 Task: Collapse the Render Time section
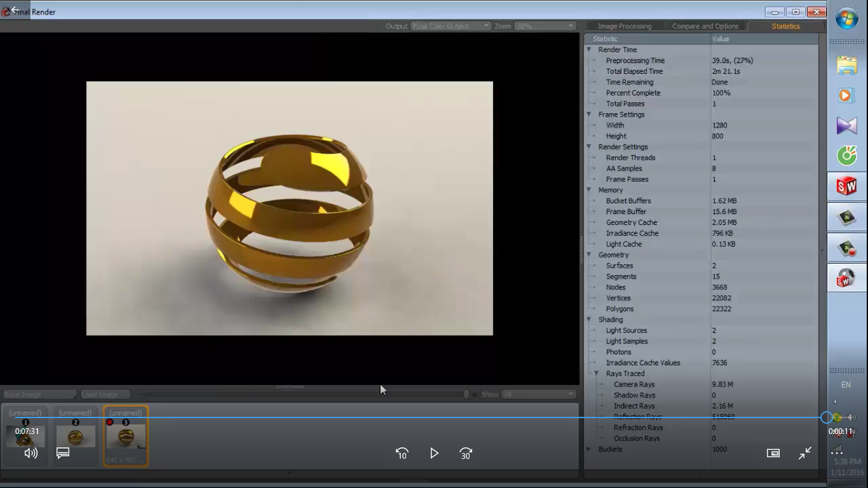coord(589,50)
